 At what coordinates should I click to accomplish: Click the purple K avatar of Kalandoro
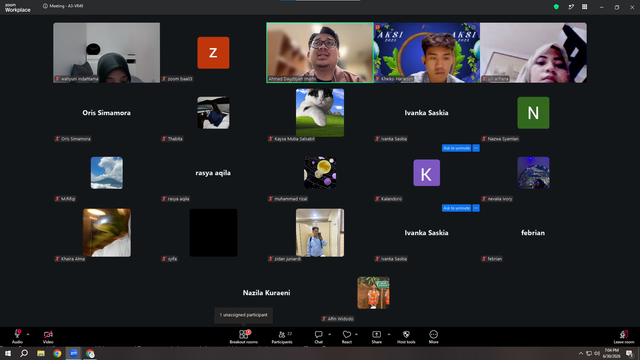coord(427,173)
